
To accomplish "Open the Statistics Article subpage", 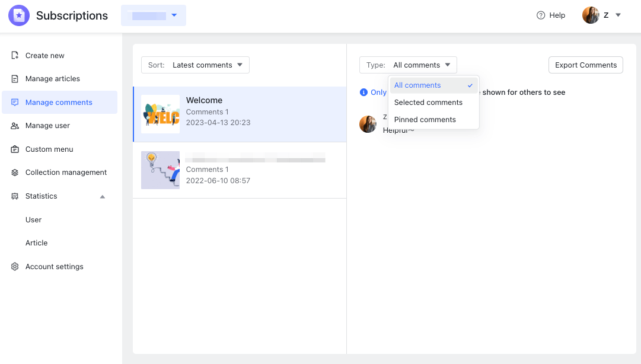I will (x=36, y=243).
